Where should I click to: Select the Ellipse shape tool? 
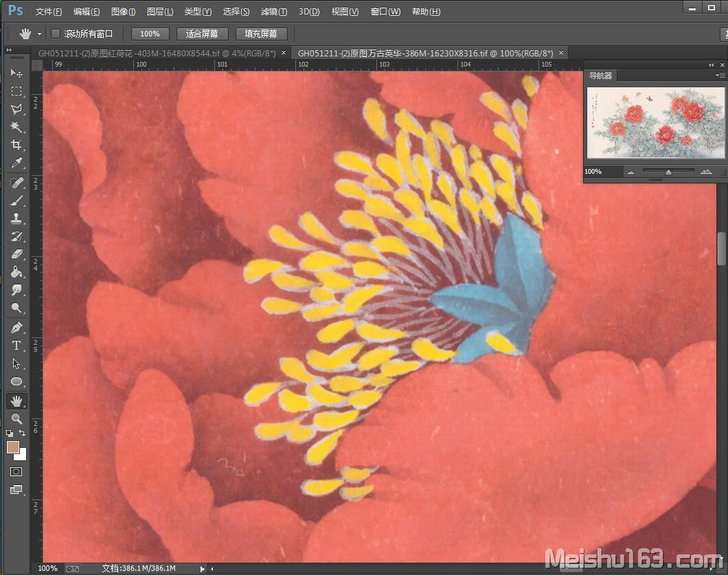16,381
